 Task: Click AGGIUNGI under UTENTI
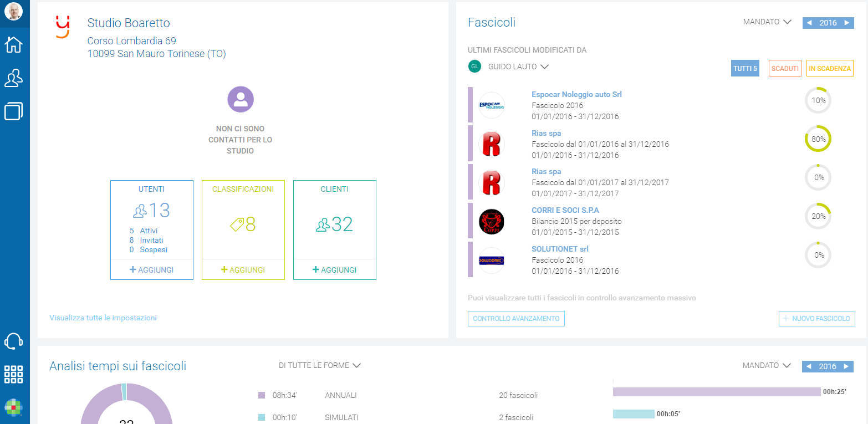point(152,270)
